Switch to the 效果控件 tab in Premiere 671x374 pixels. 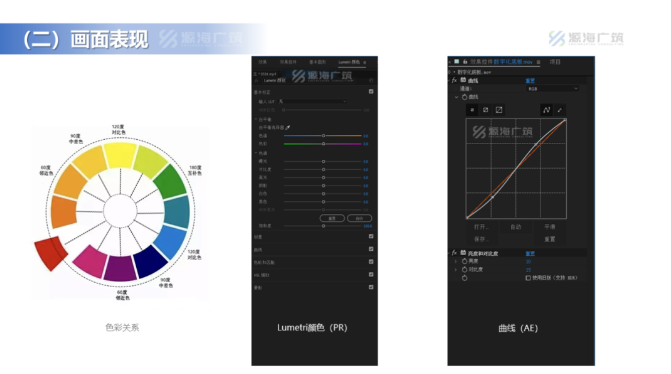pos(288,62)
